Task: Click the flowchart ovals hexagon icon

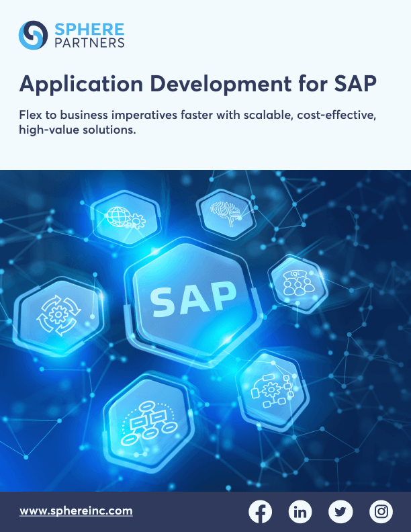Action: click(148, 423)
